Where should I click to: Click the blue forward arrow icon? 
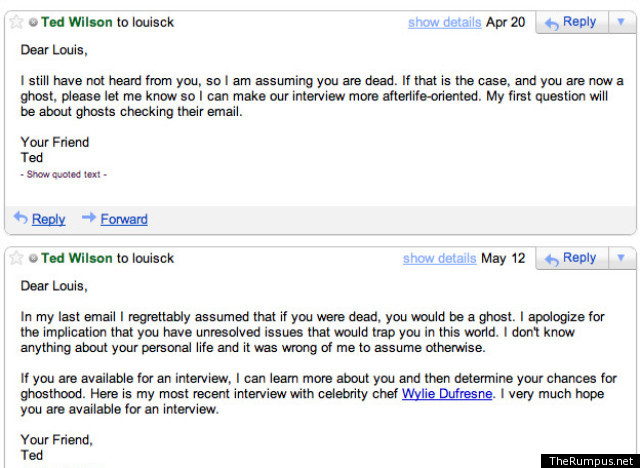click(89, 218)
